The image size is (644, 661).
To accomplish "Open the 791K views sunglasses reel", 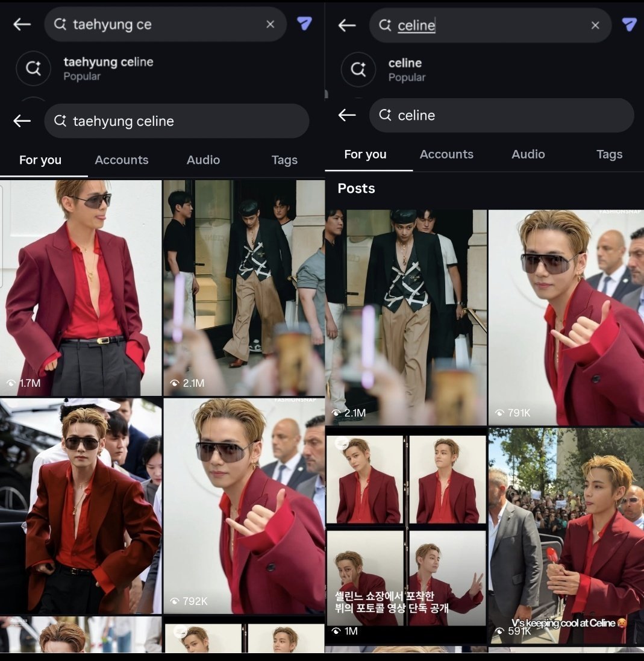I will [566, 318].
